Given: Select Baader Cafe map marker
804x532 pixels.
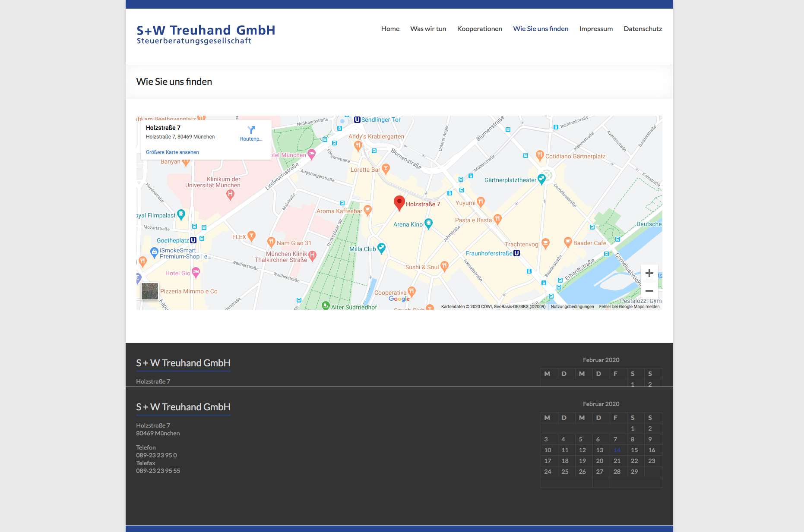Looking at the screenshot, I should point(568,242).
